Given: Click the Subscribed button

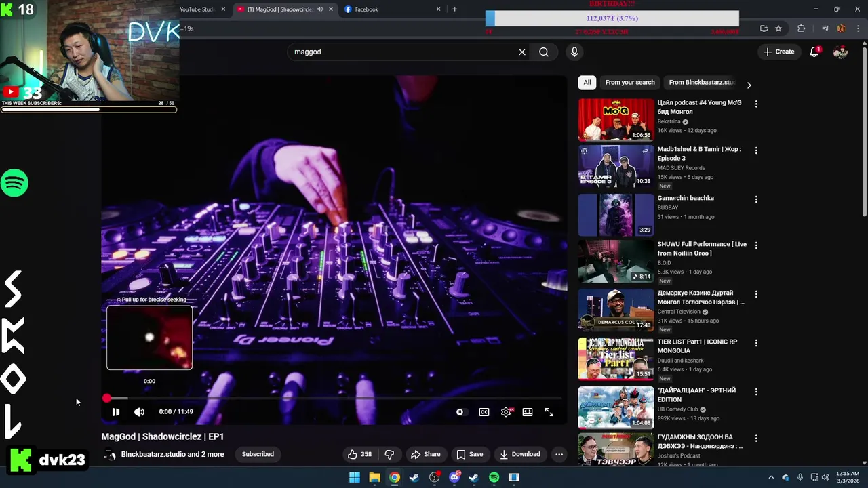Looking at the screenshot, I should click(x=258, y=454).
